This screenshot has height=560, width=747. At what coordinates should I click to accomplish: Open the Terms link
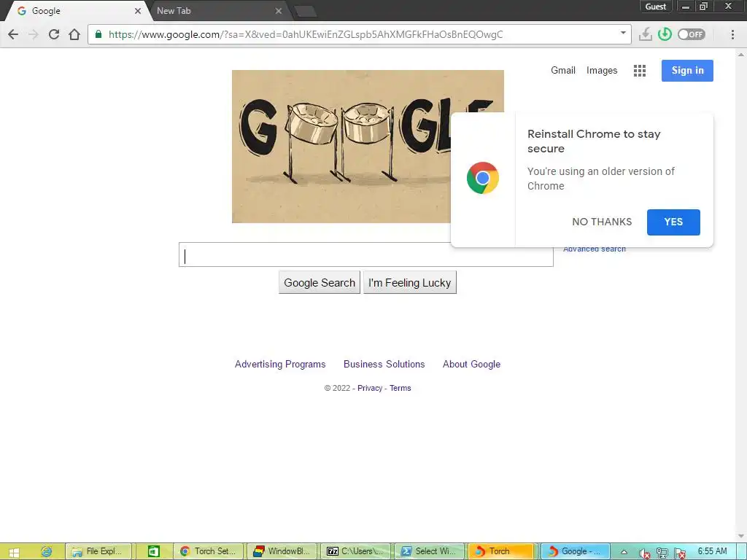tap(400, 388)
